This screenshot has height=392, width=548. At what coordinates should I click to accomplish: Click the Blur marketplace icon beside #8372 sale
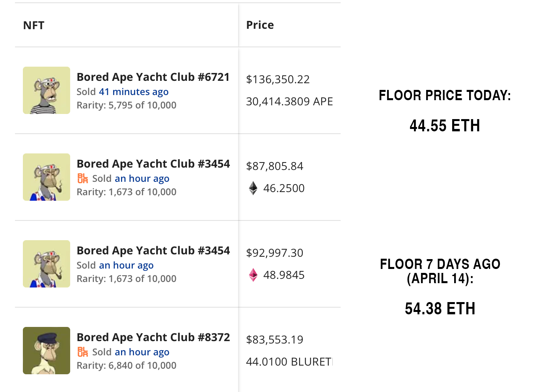[x=83, y=352]
